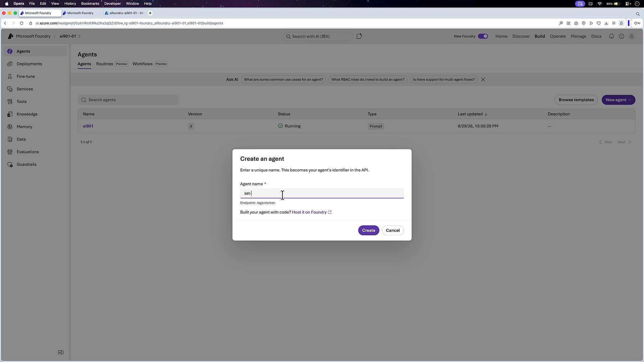This screenshot has height=362, width=644.
Task: Open the Bookmarks menu in menu bar
Action: [90, 3]
